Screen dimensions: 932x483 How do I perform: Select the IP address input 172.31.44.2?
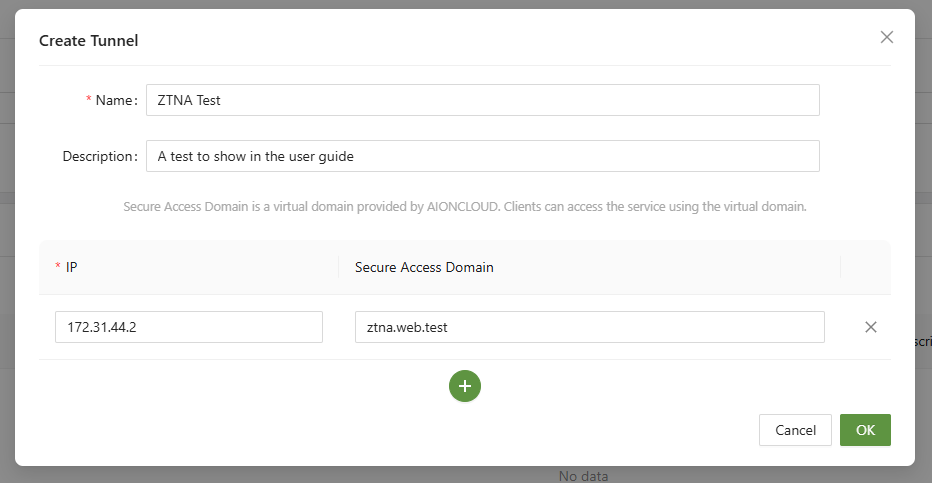[188, 327]
